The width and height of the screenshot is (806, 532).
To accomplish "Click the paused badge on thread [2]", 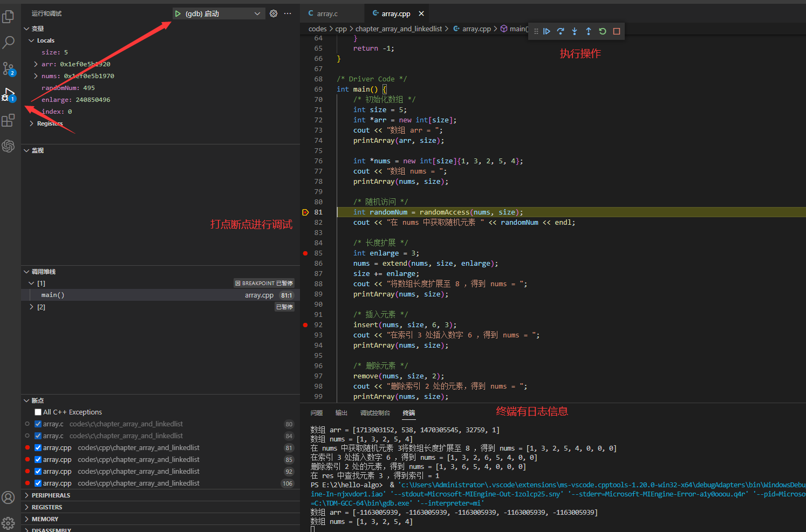I will [x=285, y=307].
